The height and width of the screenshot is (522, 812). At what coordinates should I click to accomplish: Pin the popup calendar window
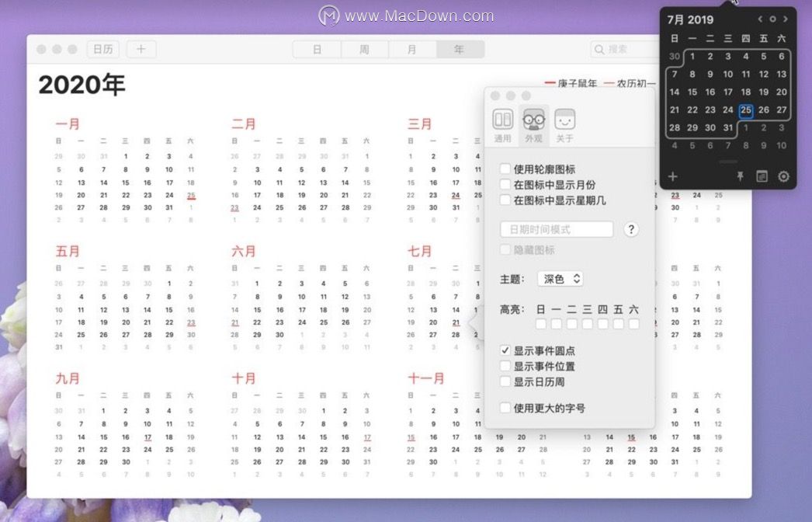(x=740, y=177)
